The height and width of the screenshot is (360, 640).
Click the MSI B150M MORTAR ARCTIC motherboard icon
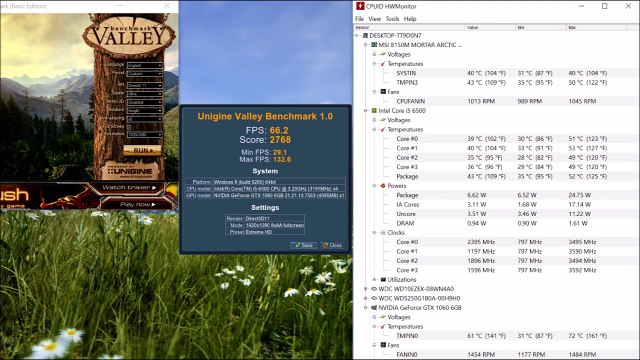[x=374, y=45]
